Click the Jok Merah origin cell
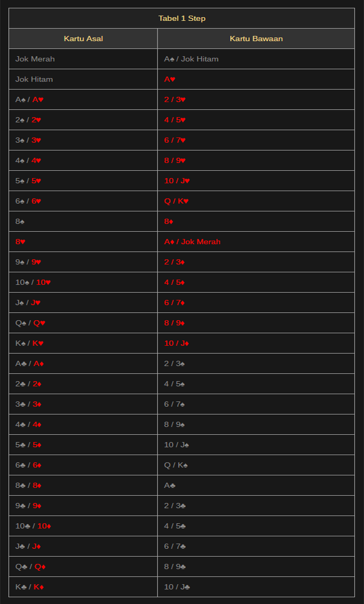Image resolution: width=364 pixels, height=604 pixels. 83,59
